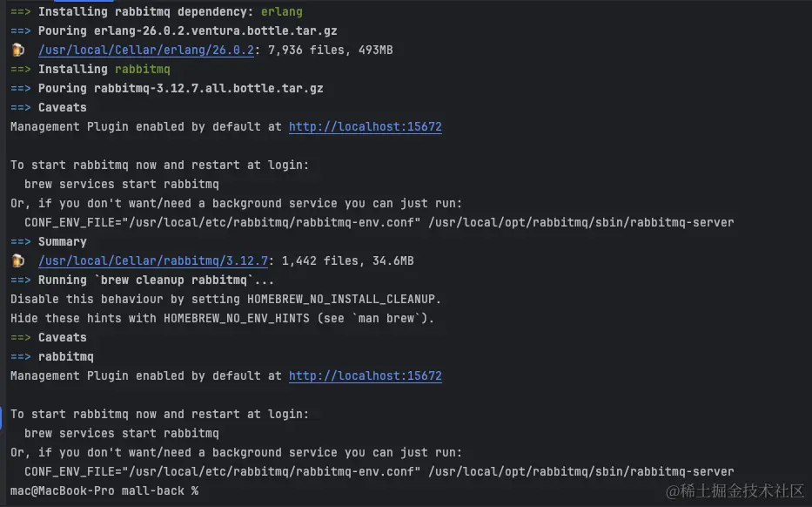Click the beer mug icon beside rabbitmq path
This screenshot has width=812, height=507.
point(18,260)
